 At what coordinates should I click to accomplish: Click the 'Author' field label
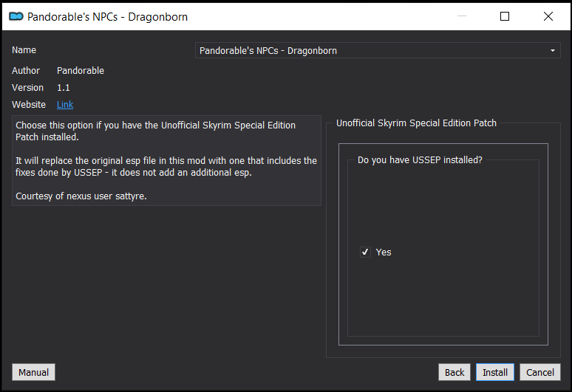[x=26, y=71]
